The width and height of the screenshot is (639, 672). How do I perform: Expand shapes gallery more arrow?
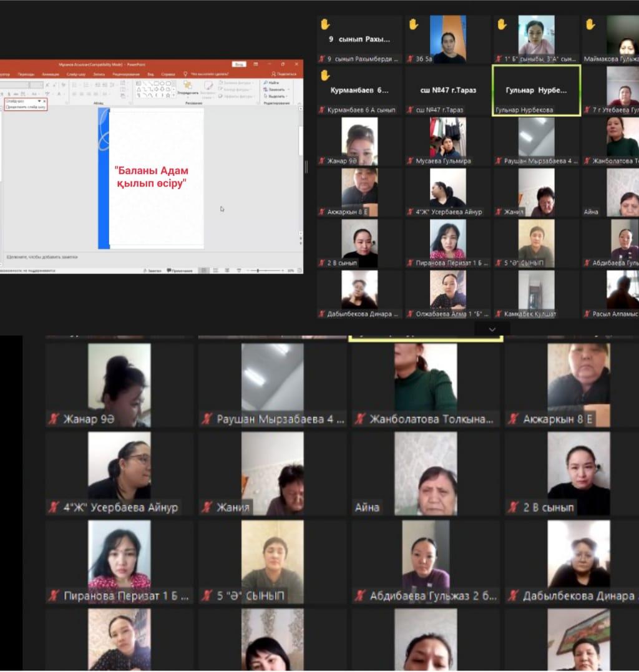point(173,95)
